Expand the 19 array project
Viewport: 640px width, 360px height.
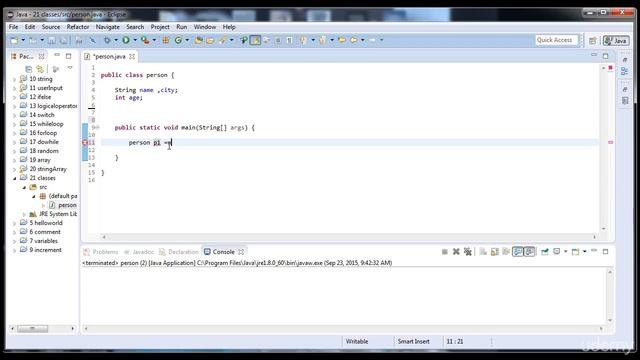[15, 160]
